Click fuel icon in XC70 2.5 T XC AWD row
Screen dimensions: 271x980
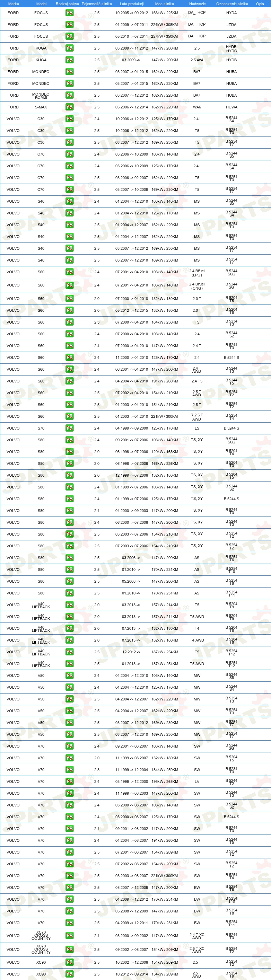pyautogui.click(x=69, y=949)
